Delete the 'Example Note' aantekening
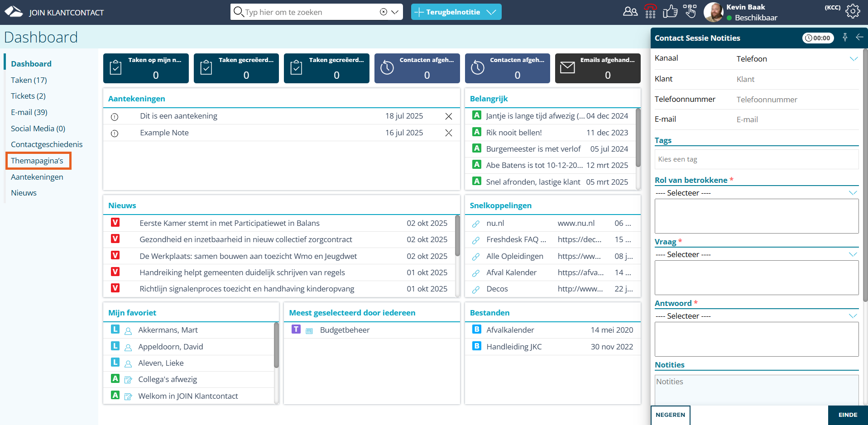 click(448, 133)
